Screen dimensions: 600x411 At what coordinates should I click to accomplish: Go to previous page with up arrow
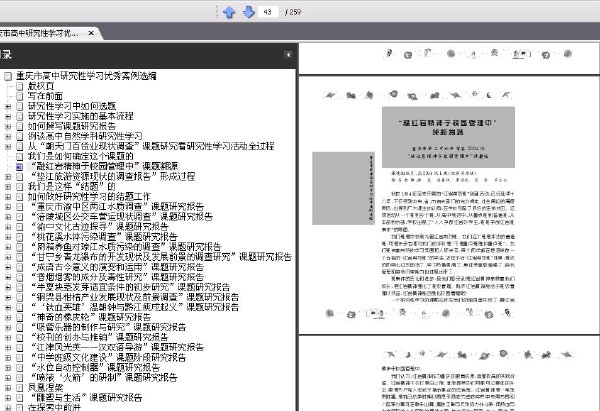[x=229, y=12]
